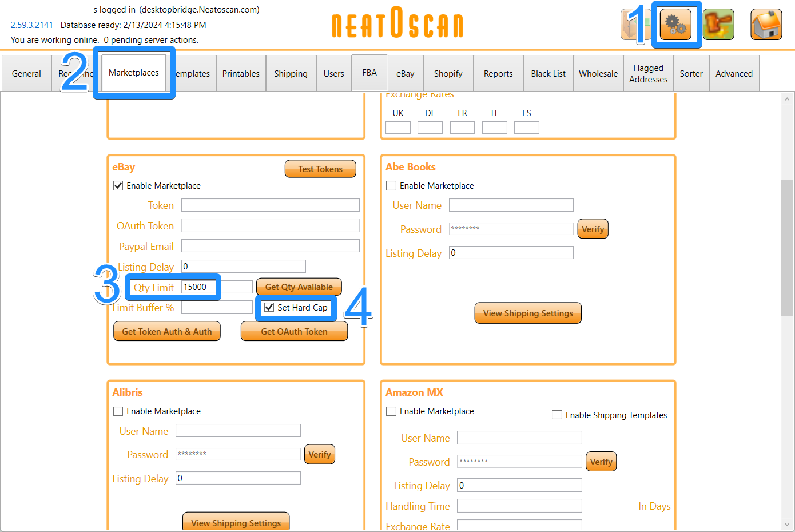Switch to the Advanced tab

pos(734,73)
